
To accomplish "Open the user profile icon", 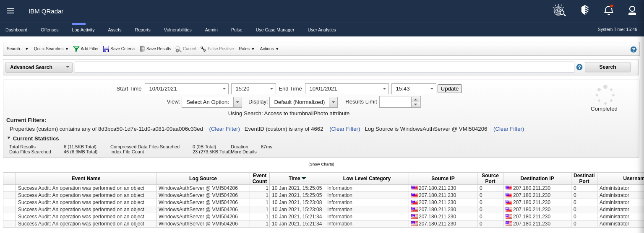I will [632, 10].
